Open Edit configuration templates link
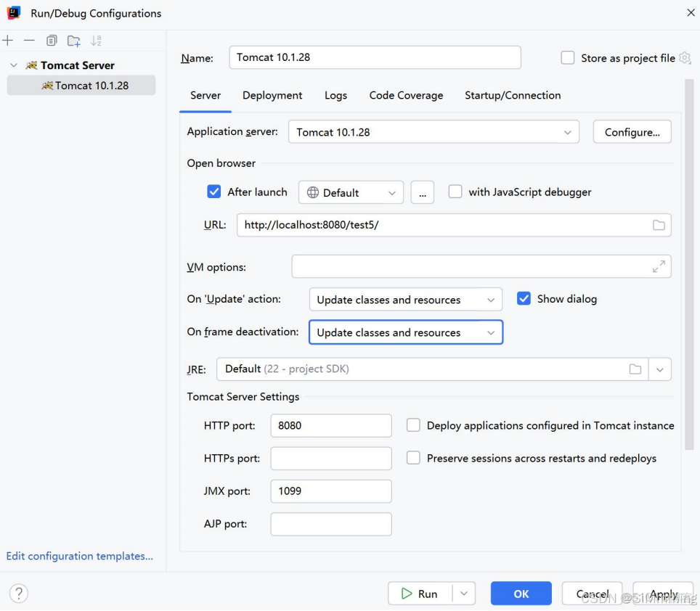Viewport: 700px width, 611px height. [80, 556]
